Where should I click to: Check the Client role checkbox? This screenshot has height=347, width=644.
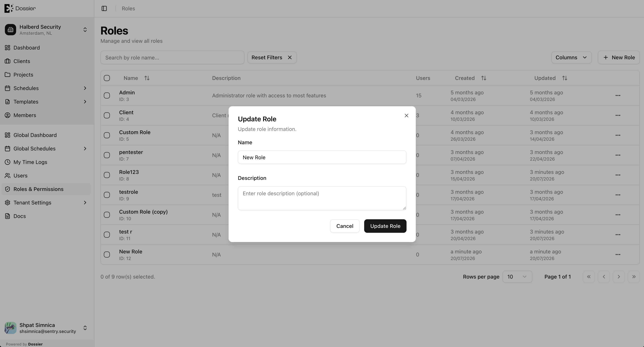click(107, 115)
